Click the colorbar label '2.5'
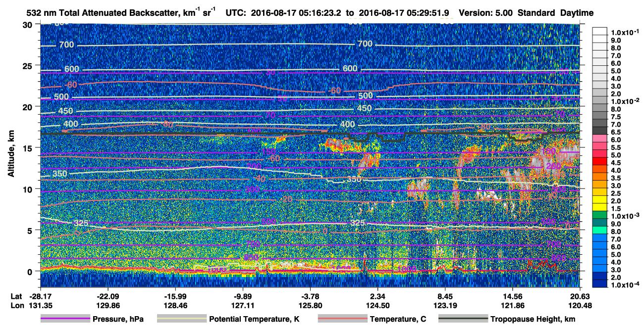The height and width of the screenshot is (330, 644). pyautogui.click(x=616, y=193)
